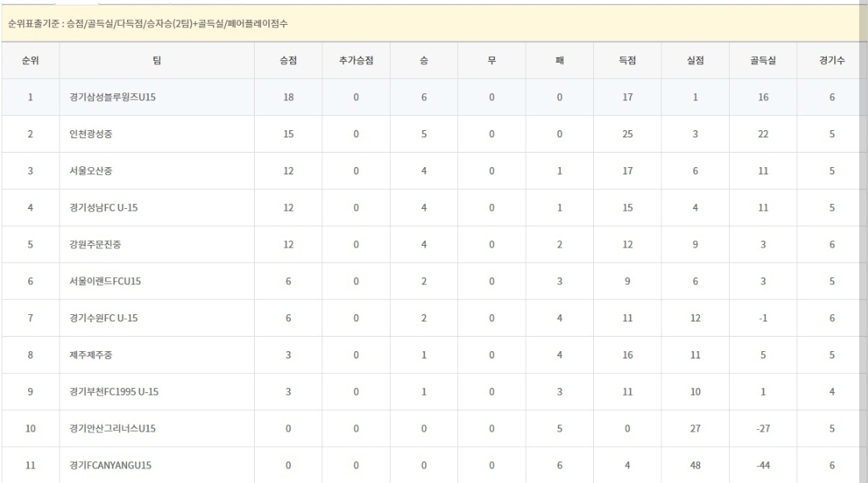Click the 추가승점 column header
The image size is (868, 483).
356,60
